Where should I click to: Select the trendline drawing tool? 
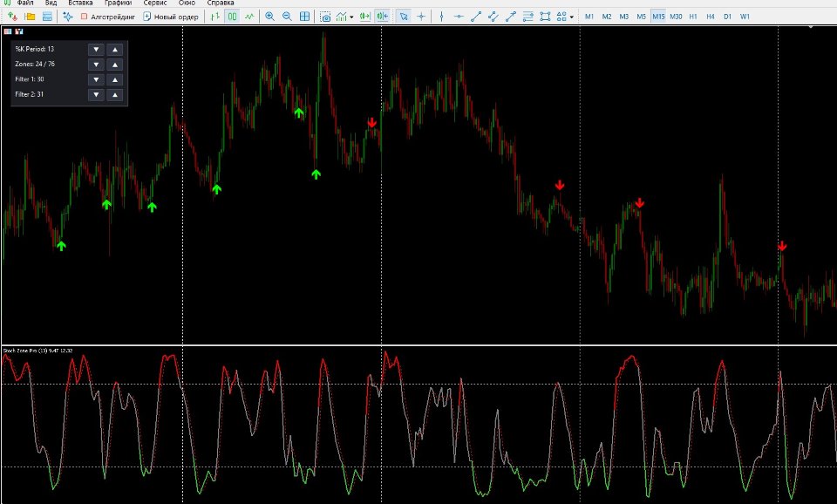point(476,17)
